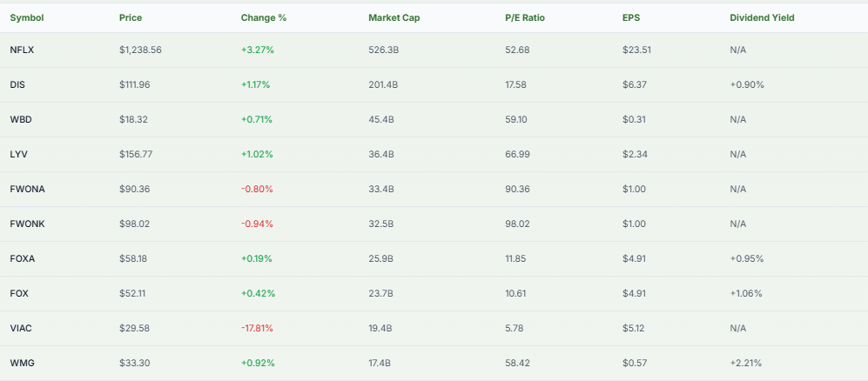868x381 pixels.
Task: Click VIAC's -17.81% change value
Action: click(258, 328)
